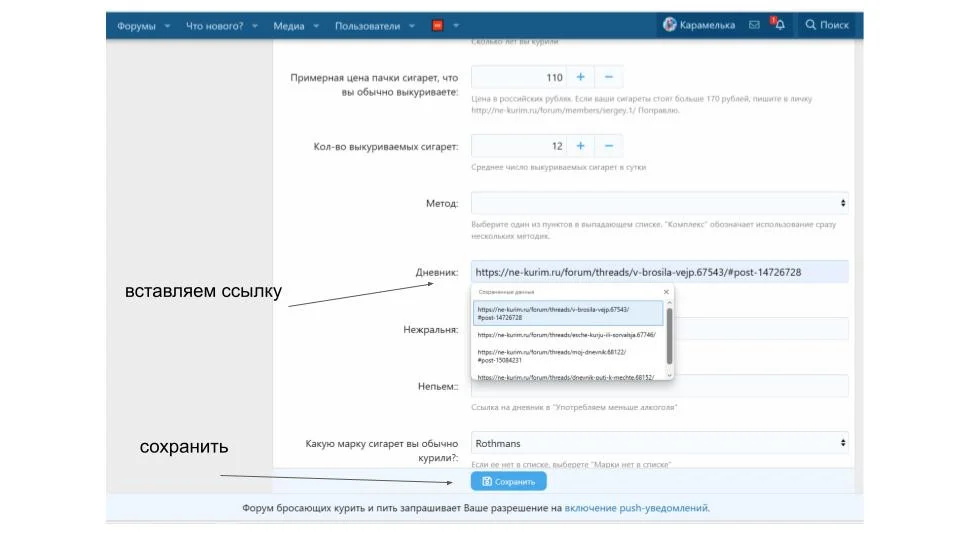Viewport: 960px width, 540px height.
Task: Open the Что нового? menu
Action: pos(214,26)
